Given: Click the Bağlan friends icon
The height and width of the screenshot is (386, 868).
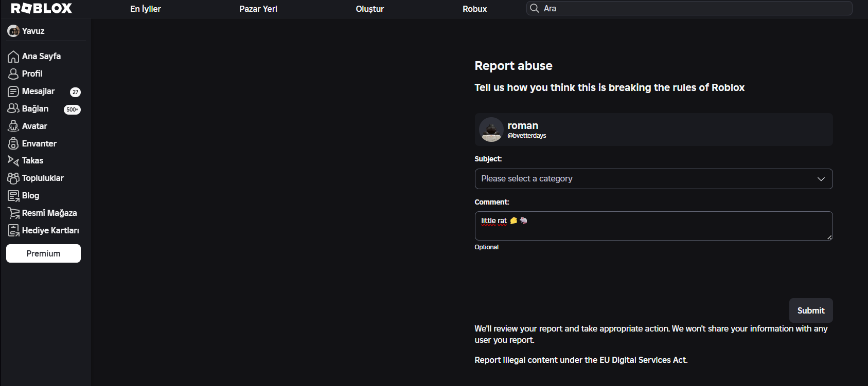Looking at the screenshot, I should [x=13, y=108].
